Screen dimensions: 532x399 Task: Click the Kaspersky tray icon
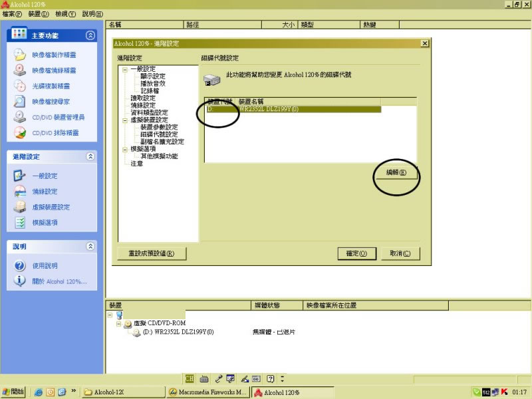[504, 392]
